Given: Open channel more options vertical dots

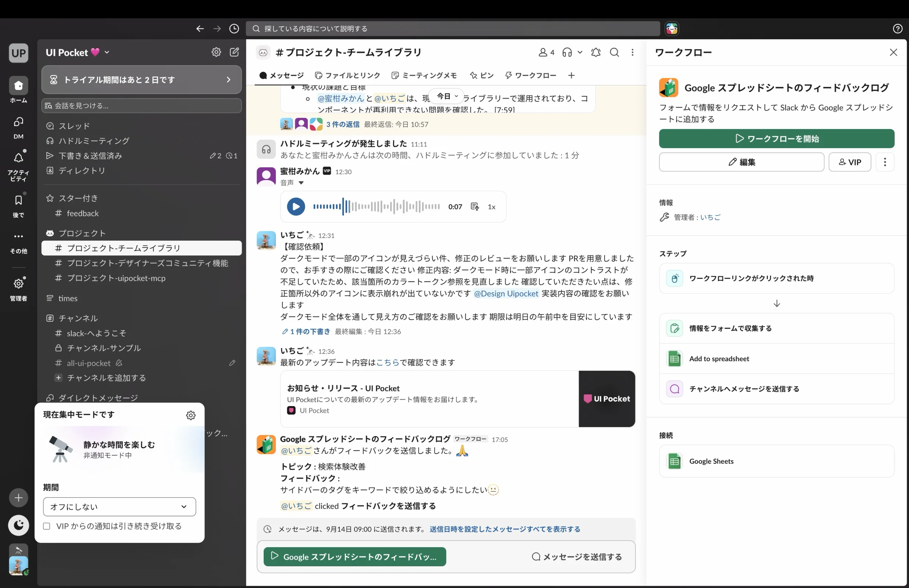Looking at the screenshot, I should coord(632,52).
